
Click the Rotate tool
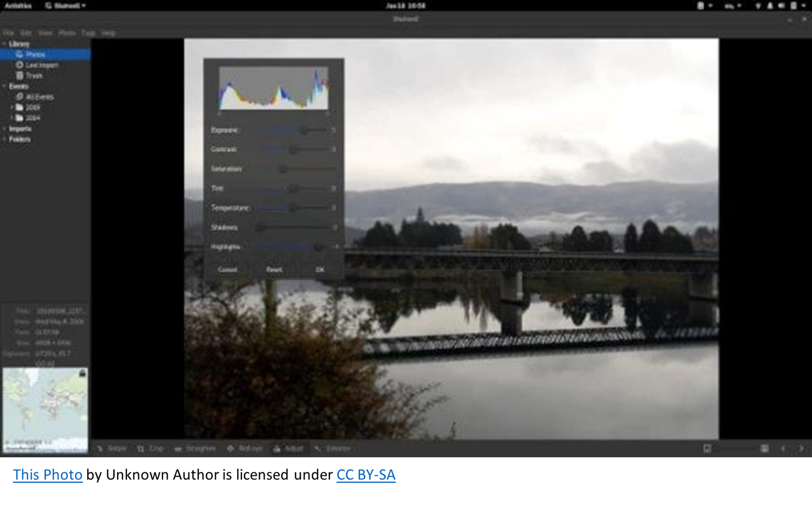(113, 448)
